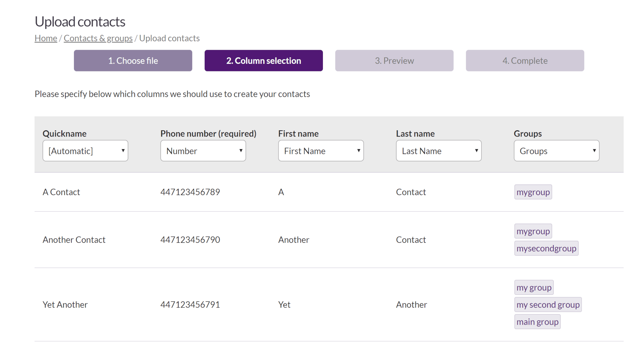The width and height of the screenshot is (644, 349).
Task: Select the my second group tag
Action: pos(548,304)
